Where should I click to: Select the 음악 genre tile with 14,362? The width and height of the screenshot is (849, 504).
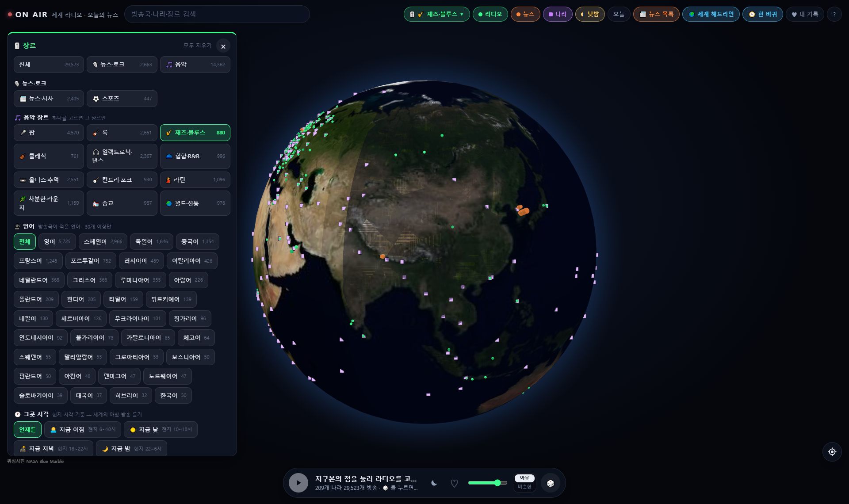click(195, 65)
